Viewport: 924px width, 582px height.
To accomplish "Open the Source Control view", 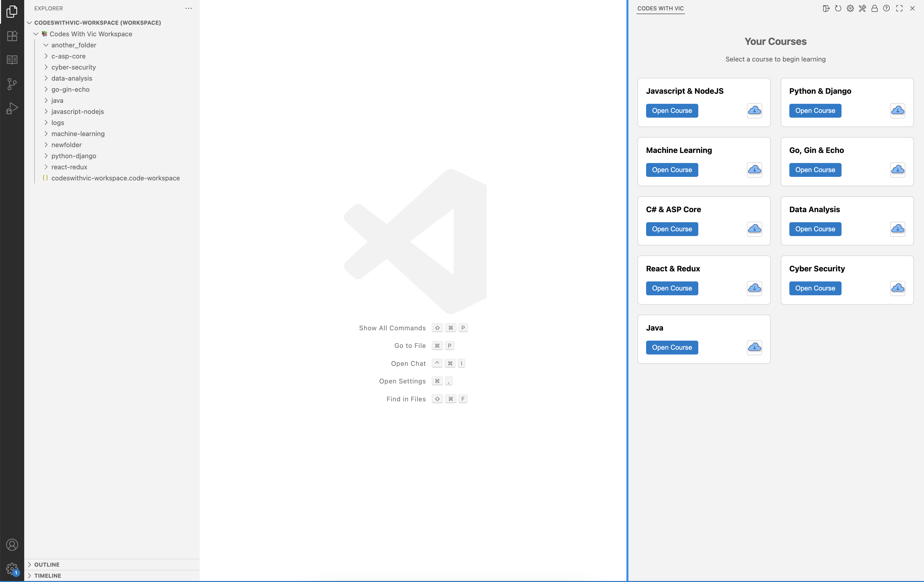I will [12, 84].
